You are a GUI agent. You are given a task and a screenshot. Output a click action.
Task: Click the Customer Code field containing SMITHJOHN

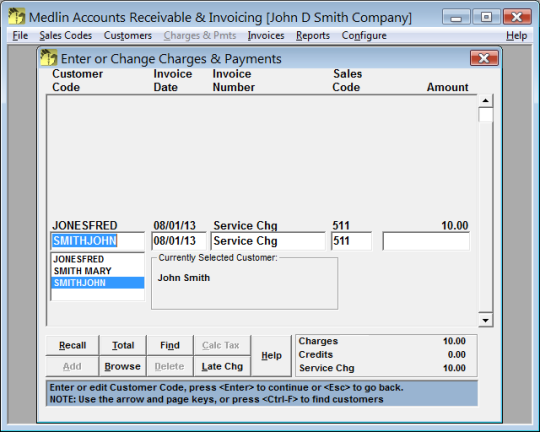click(x=97, y=241)
